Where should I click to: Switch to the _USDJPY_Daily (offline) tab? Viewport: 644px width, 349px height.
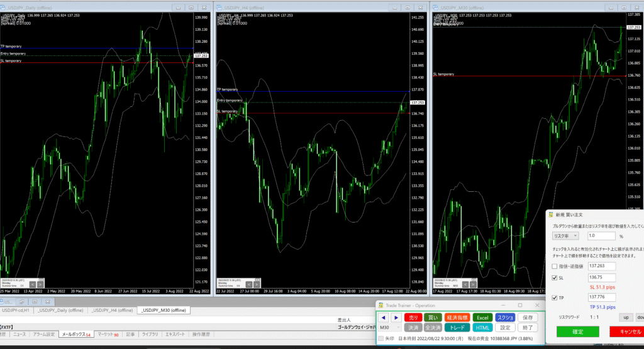pos(60,311)
